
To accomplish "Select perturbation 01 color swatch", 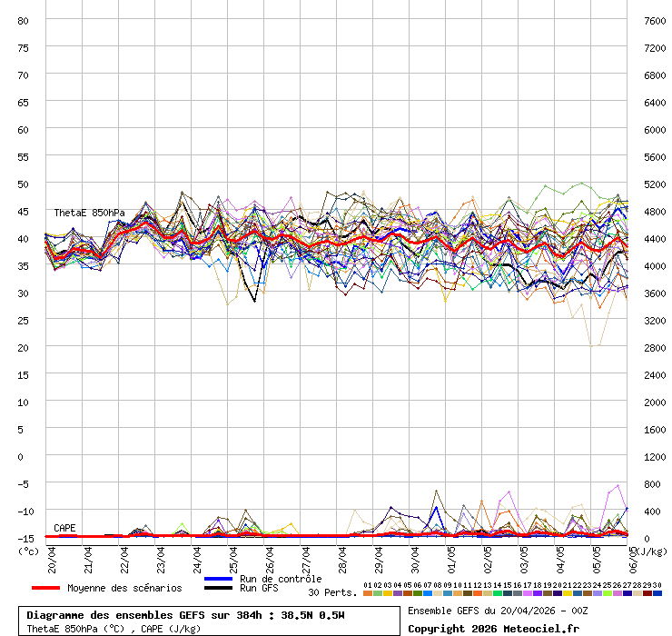I will pos(368,592).
